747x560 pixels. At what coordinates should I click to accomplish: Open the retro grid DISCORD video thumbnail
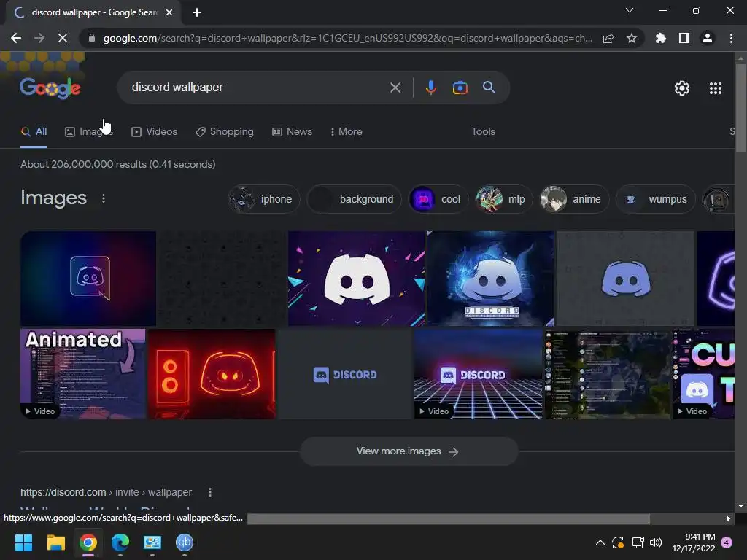[479, 374]
